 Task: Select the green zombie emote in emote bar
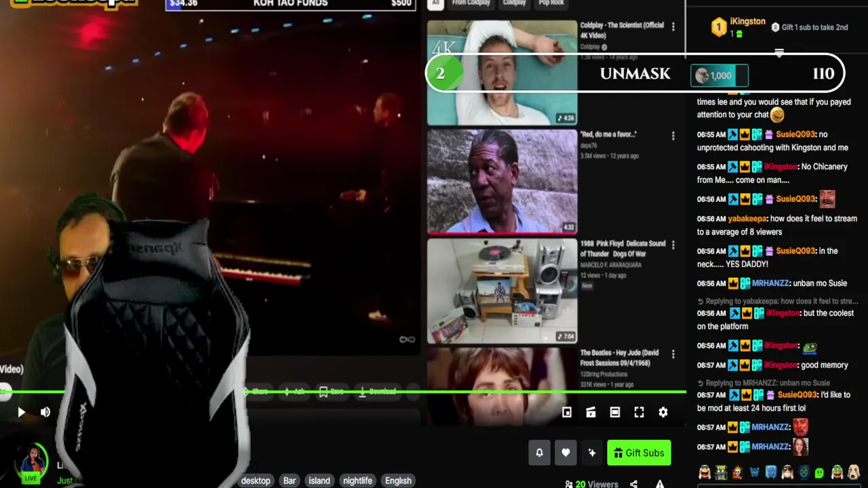pyautogui.click(x=721, y=472)
